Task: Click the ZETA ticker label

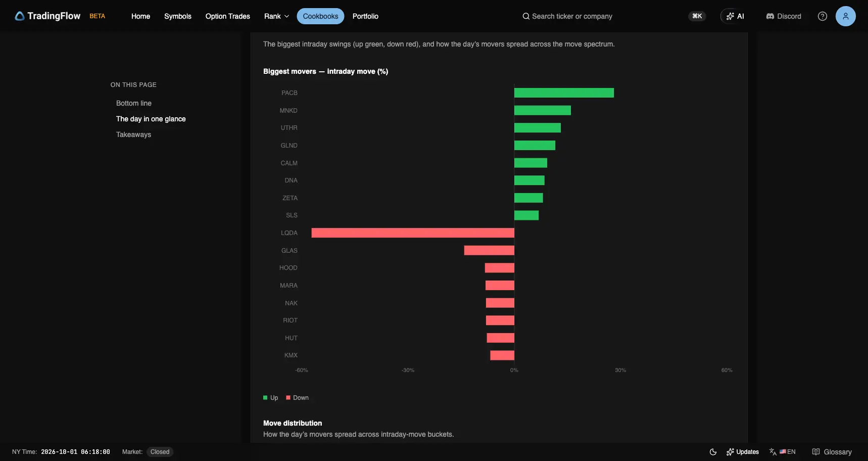Action: click(290, 198)
